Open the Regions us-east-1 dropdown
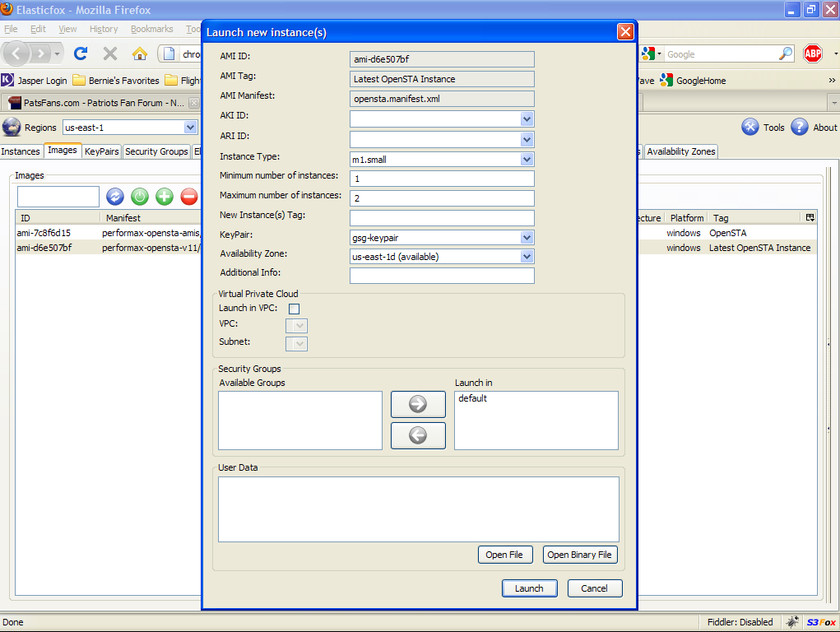840x632 pixels. [190, 128]
